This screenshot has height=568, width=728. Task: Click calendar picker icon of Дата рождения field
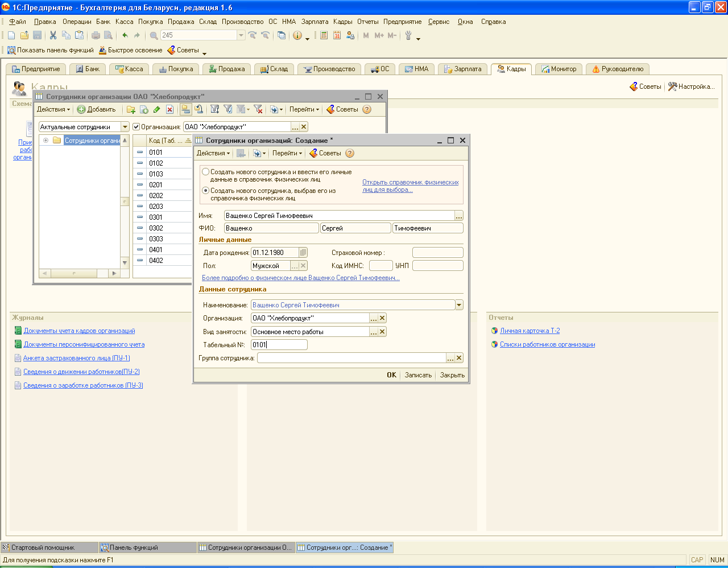click(x=303, y=253)
